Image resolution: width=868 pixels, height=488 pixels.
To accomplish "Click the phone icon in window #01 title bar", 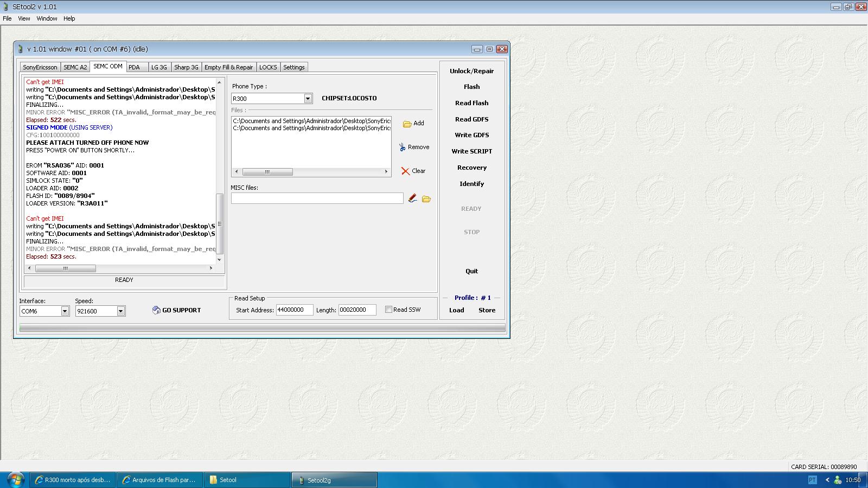I will click(21, 49).
